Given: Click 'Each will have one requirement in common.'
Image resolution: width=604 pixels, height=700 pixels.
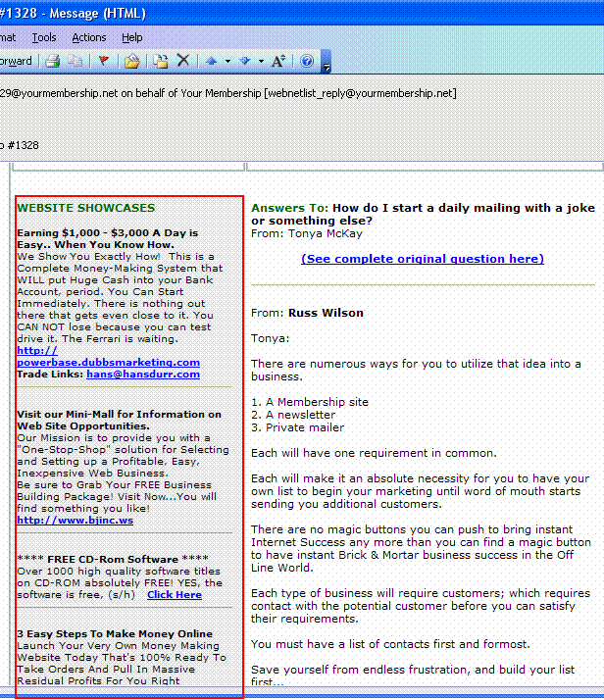Looking at the screenshot, I should tap(374, 453).
